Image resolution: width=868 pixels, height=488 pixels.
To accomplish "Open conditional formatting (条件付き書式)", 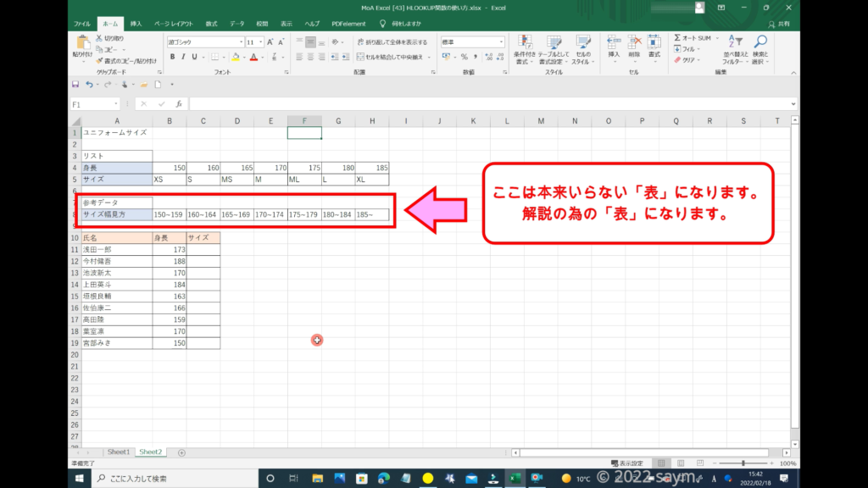I will coord(526,49).
